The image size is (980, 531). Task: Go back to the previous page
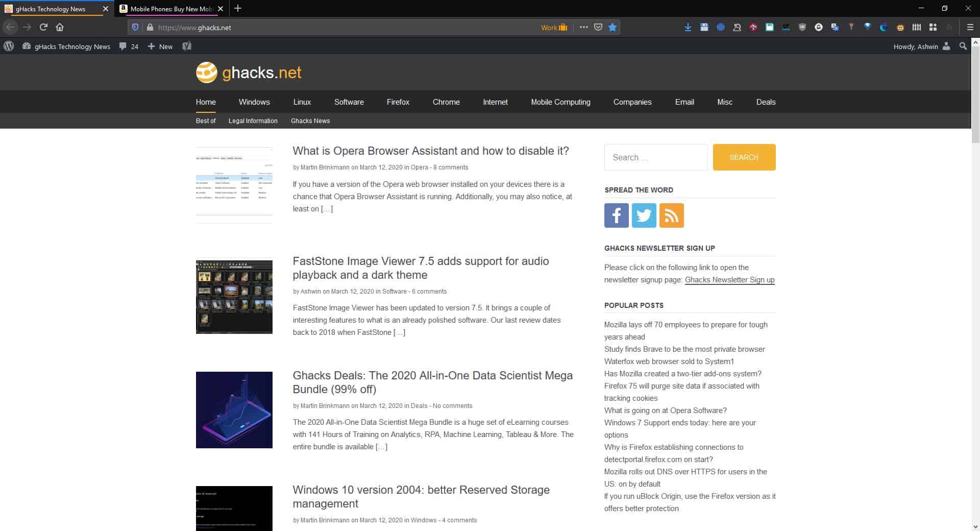[10, 27]
